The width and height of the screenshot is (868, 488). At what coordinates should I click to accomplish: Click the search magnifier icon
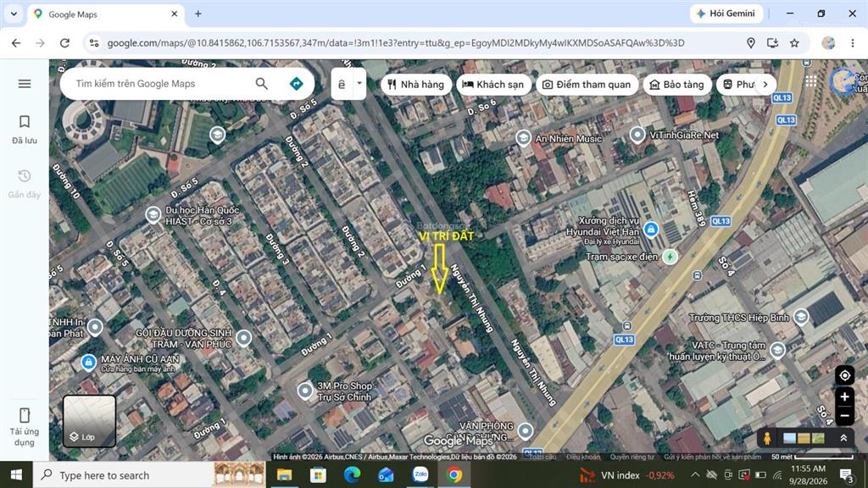[x=261, y=84]
